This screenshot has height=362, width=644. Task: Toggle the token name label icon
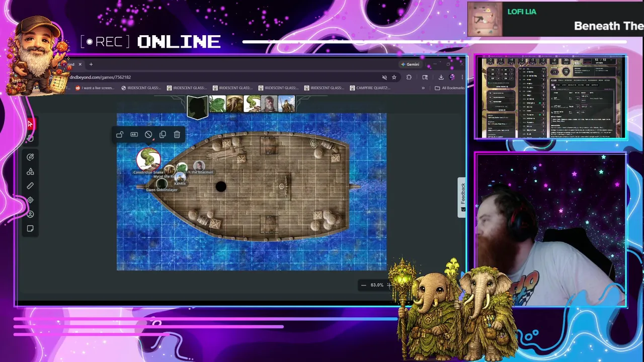coord(134,135)
